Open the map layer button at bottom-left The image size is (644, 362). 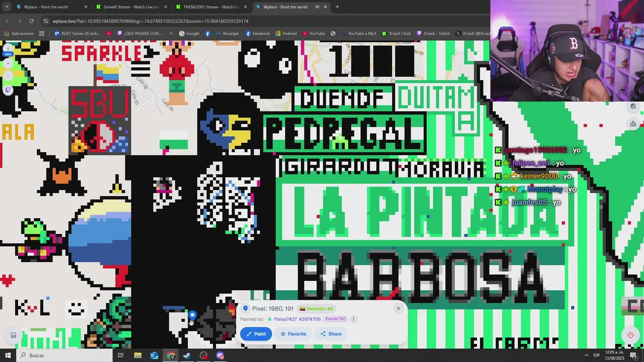click(x=14, y=335)
